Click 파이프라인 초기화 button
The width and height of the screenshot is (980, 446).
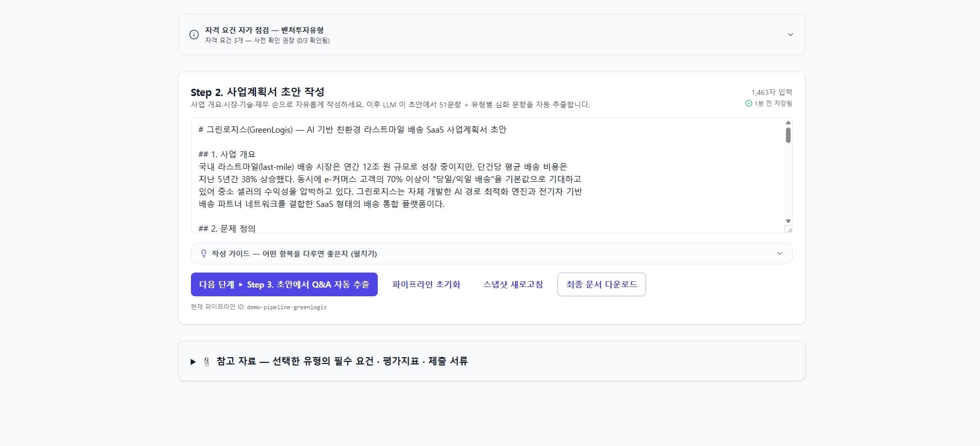(x=426, y=284)
